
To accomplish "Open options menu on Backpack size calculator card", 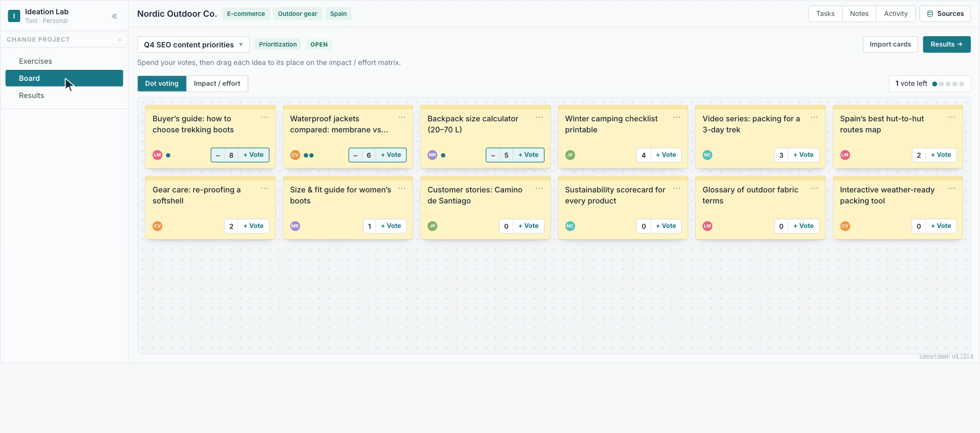I will [539, 118].
